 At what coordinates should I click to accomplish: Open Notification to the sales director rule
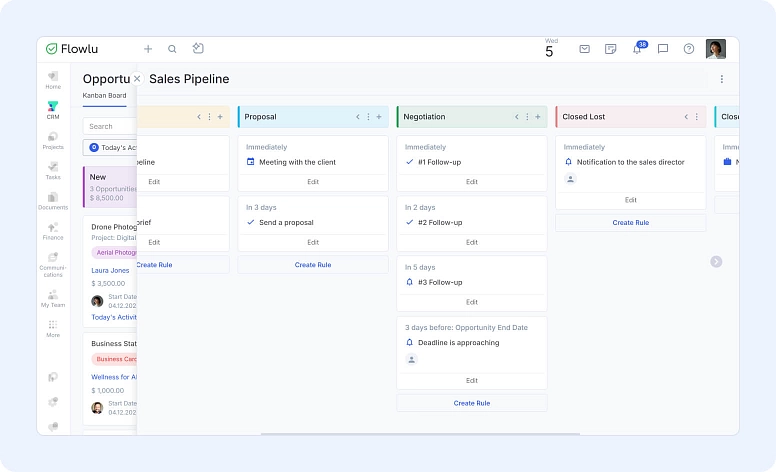(x=630, y=162)
